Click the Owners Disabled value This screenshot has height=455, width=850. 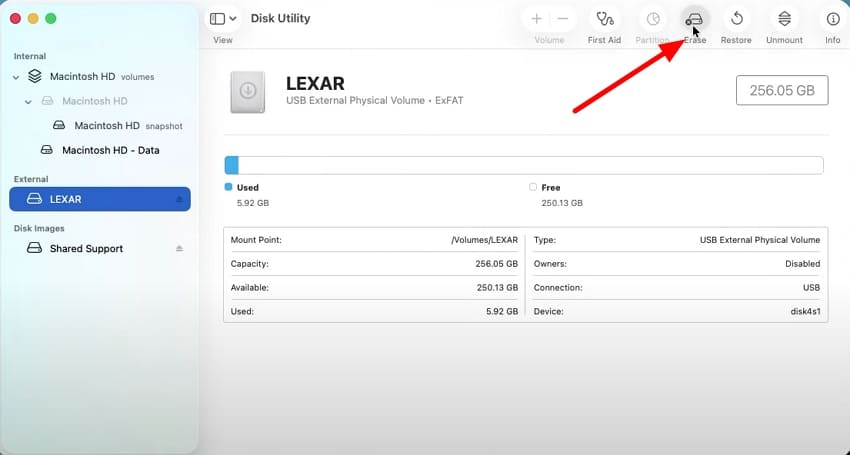click(x=802, y=264)
